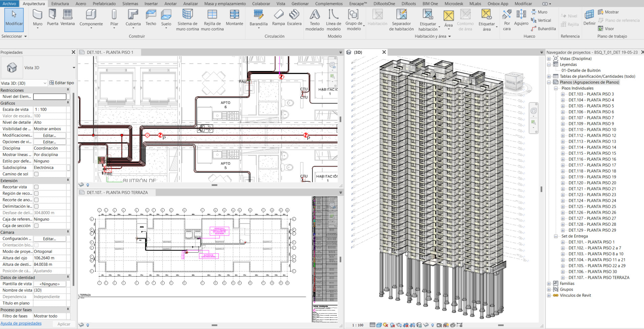644x329 pixels.
Task: Click the Puerta door tool
Action: click(x=52, y=17)
